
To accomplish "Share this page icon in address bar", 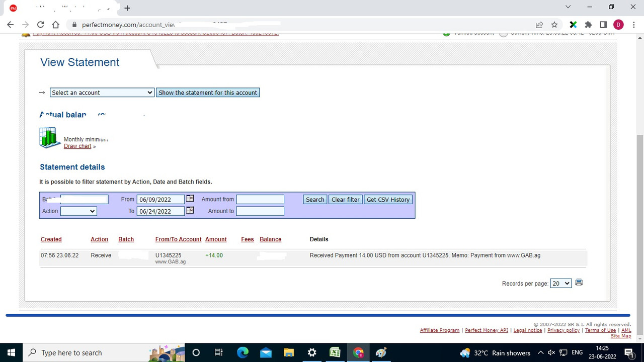I will pyautogui.click(x=539, y=25).
